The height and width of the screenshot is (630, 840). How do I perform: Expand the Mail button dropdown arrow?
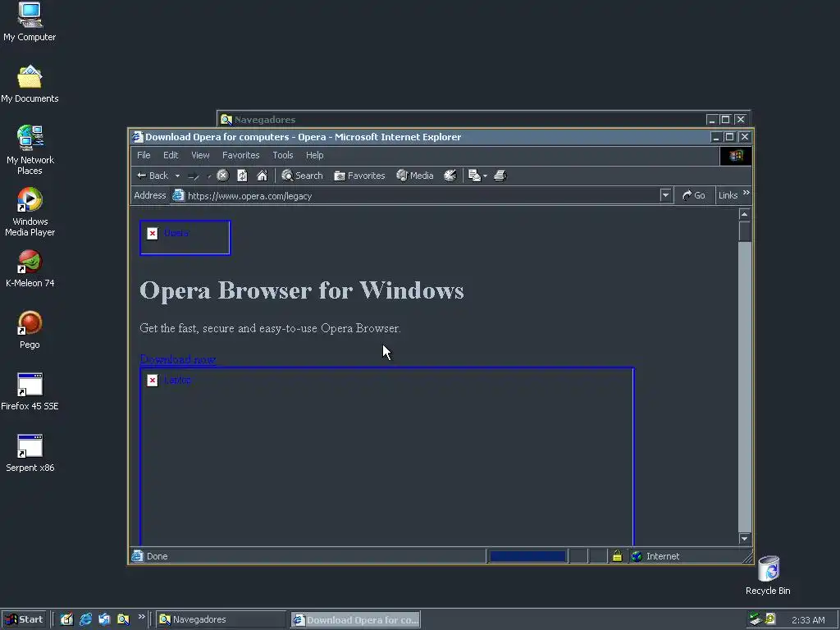pyautogui.click(x=486, y=176)
